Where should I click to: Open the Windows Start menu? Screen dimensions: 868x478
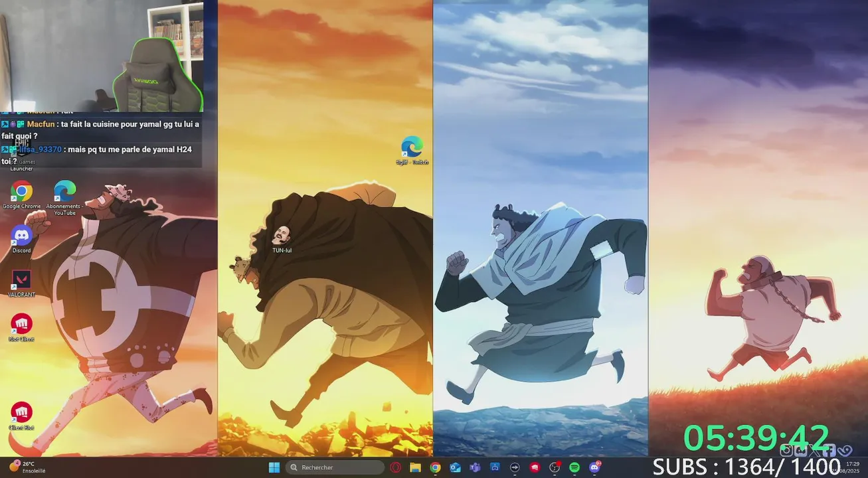tap(274, 467)
